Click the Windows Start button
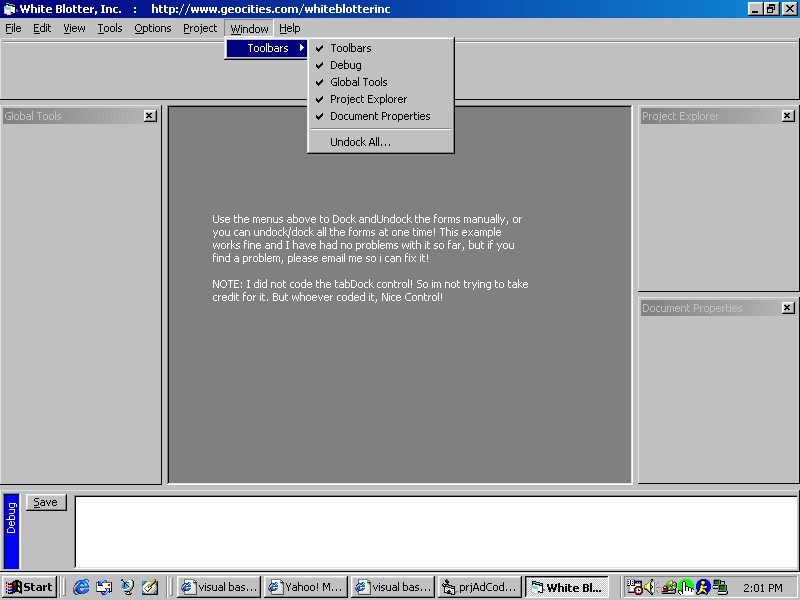The height and width of the screenshot is (600, 800). coord(30,587)
